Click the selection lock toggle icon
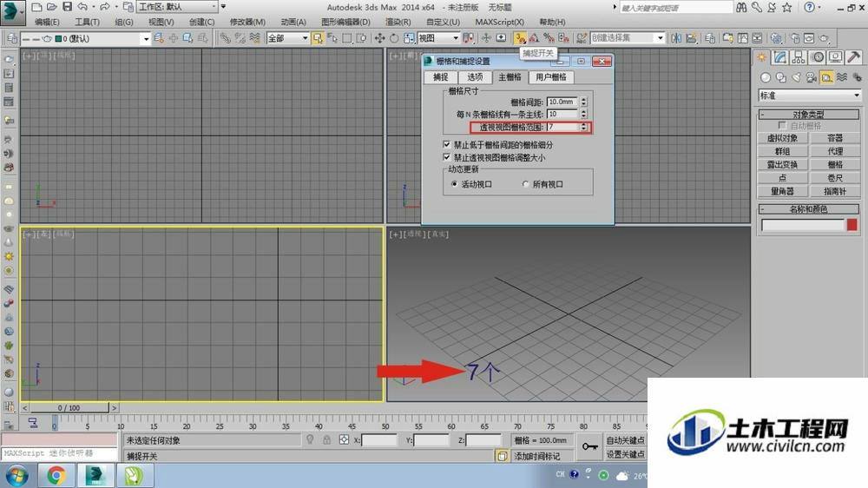 326,440
